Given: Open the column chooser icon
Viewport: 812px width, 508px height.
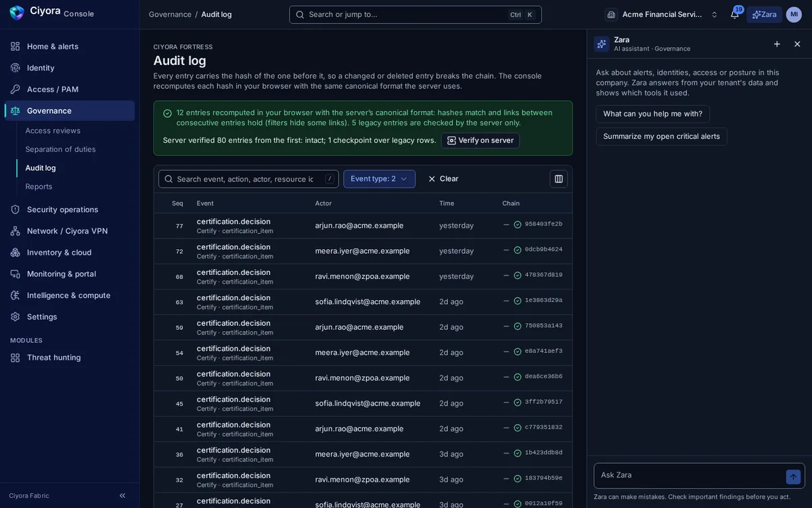Looking at the screenshot, I should click(x=559, y=179).
